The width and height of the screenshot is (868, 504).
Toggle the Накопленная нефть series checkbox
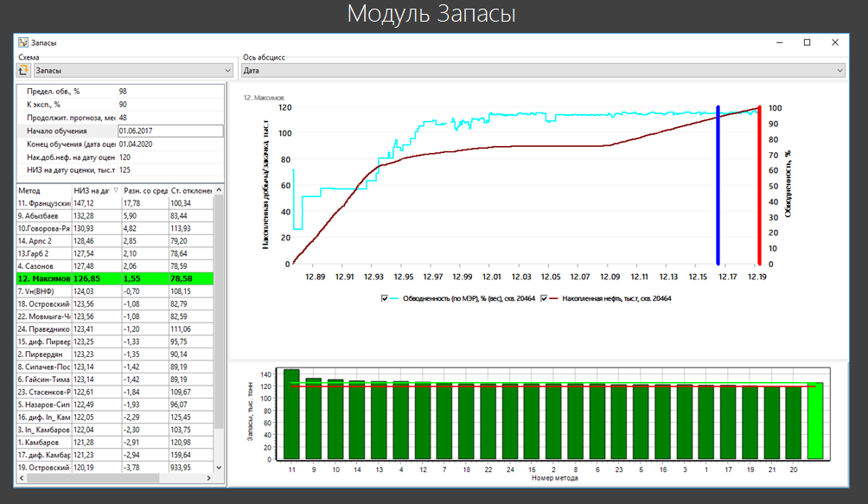click(x=544, y=299)
